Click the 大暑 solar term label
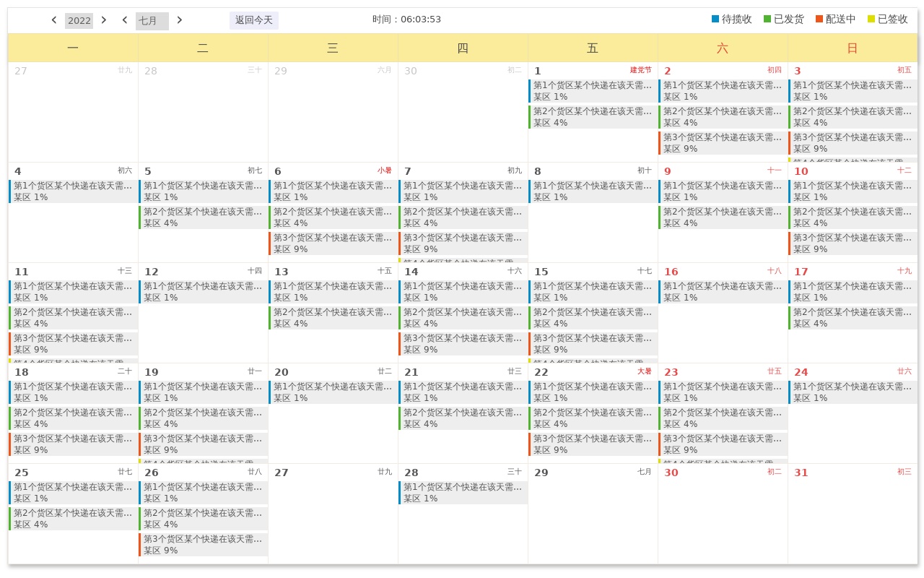This screenshot has height=578, width=924. point(644,371)
